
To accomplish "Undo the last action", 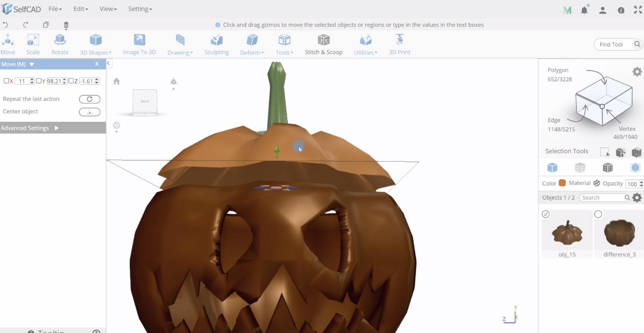I will click(x=6, y=25).
